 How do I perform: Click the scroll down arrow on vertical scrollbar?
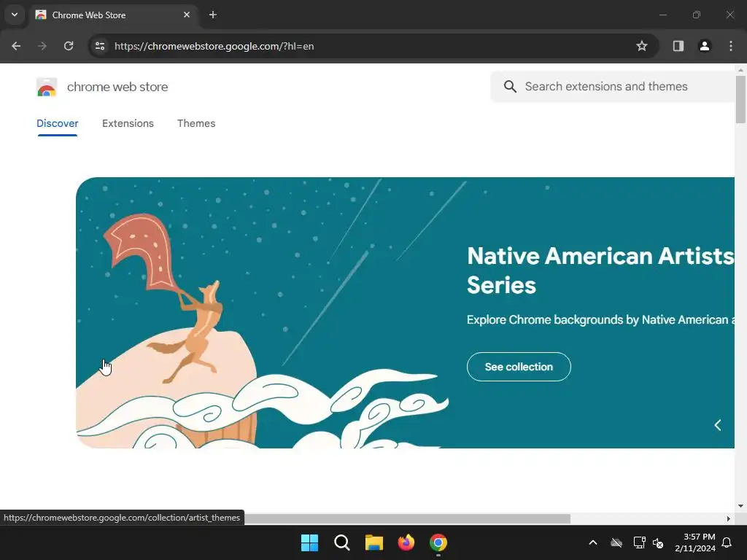point(740,506)
